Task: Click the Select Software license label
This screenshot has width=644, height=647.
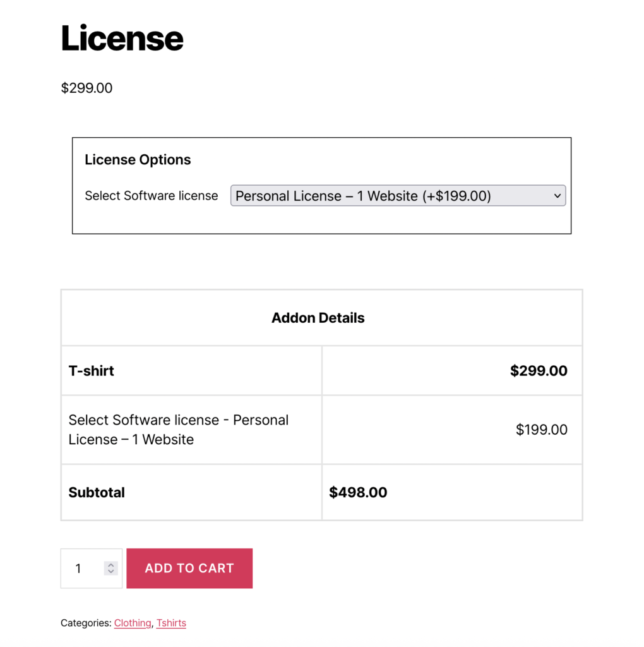Action: (152, 196)
